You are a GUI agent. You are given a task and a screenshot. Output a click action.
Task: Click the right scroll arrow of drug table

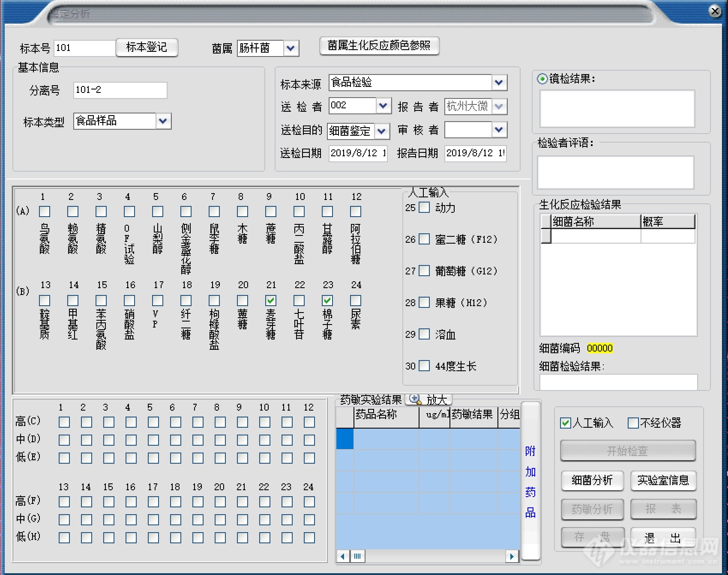512,556
